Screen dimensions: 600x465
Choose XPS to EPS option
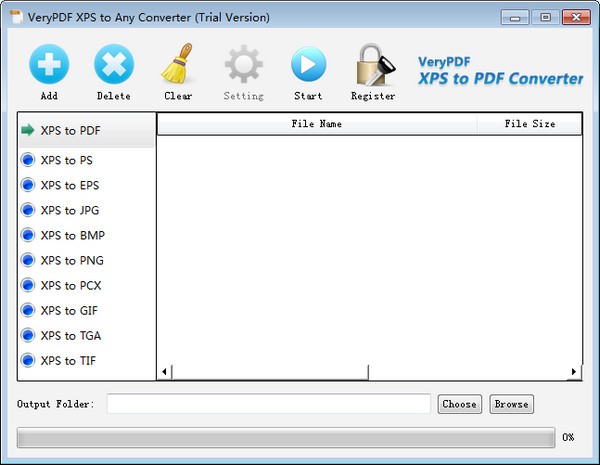[x=69, y=185]
